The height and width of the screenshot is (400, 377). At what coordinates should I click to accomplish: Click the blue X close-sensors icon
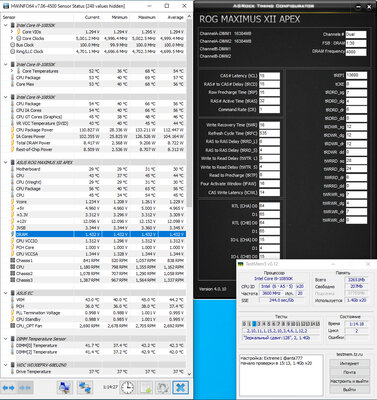(x=181, y=388)
